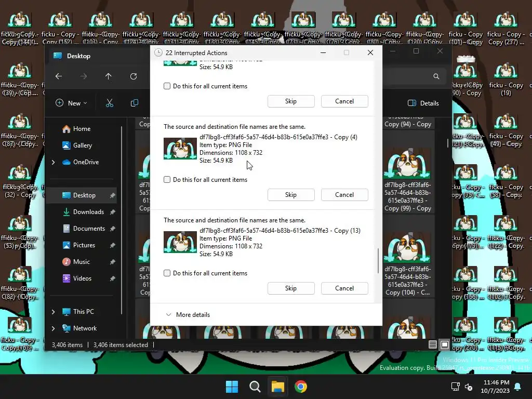
Task: Open the notifications bell icon
Action: coord(518,387)
